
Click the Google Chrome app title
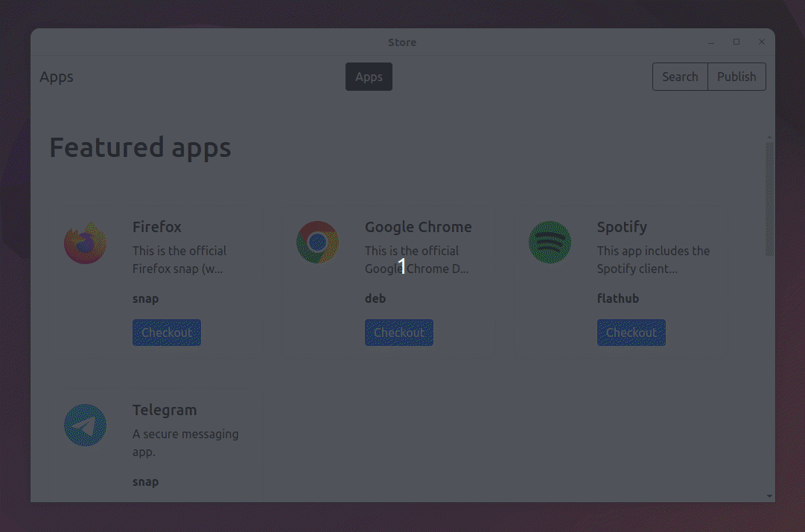coord(418,227)
